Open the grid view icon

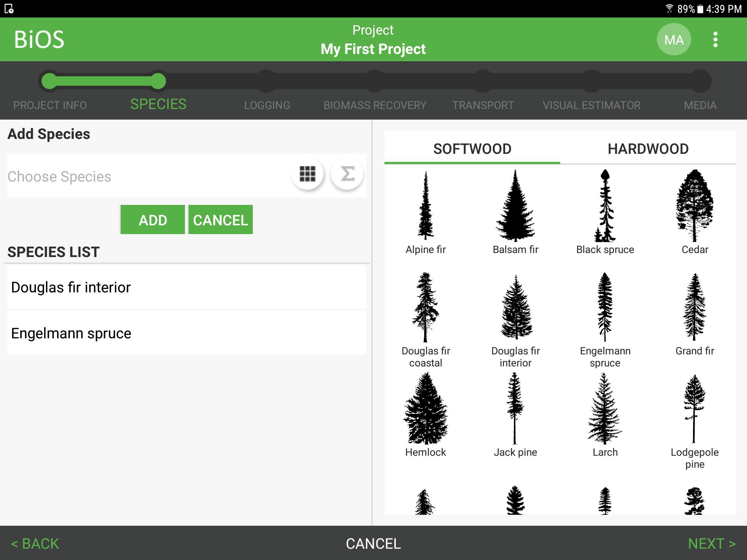tap(307, 175)
